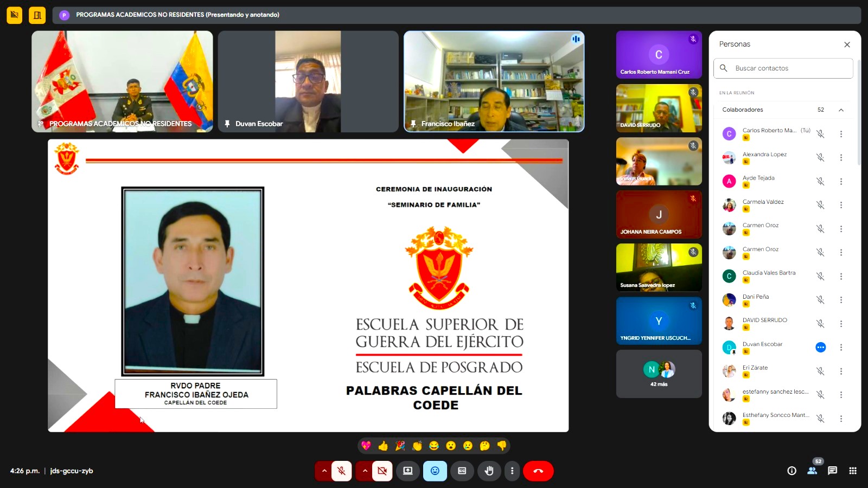This screenshot has height=488, width=868.
Task: Select the Francisco Ibañez video tile
Action: pos(494,81)
